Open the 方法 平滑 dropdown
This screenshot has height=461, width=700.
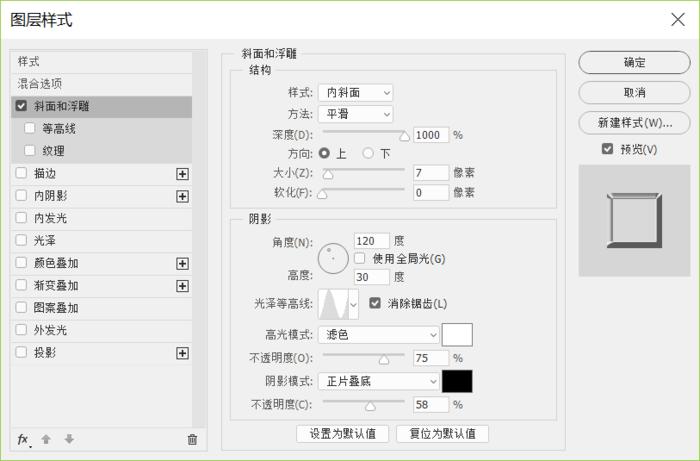pos(355,114)
